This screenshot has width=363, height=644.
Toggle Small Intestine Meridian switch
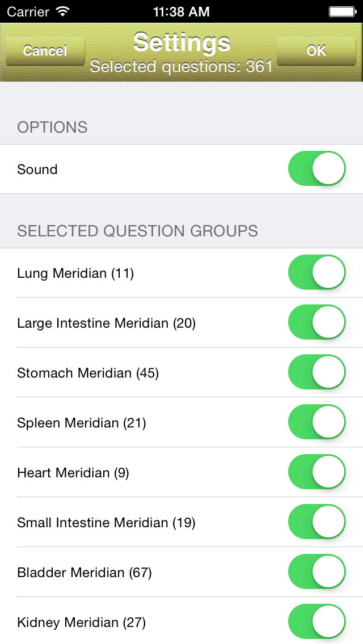316,522
